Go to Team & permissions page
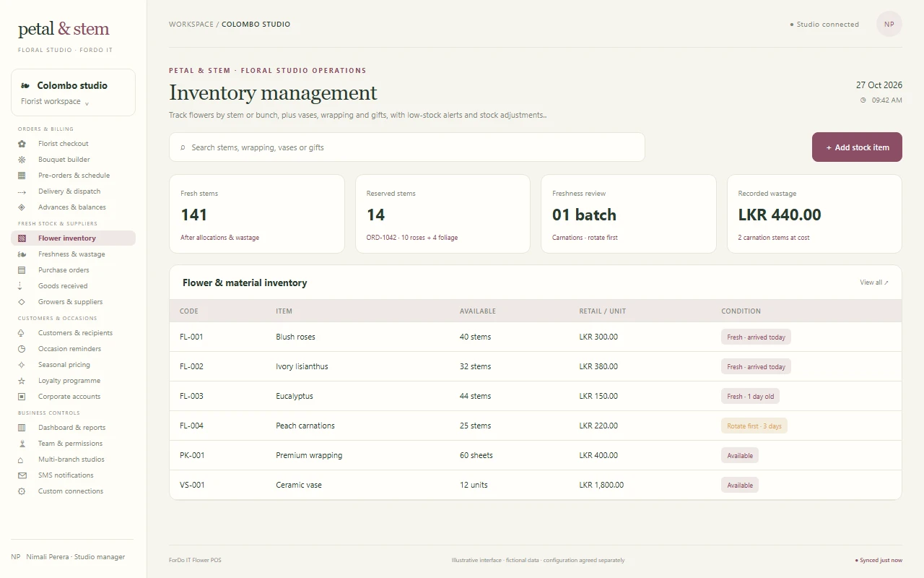Screen dimensions: 924x578 (x=73, y=444)
